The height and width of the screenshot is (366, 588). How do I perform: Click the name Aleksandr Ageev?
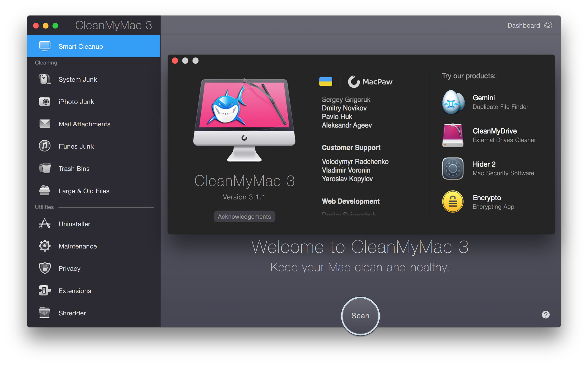(347, 125)
